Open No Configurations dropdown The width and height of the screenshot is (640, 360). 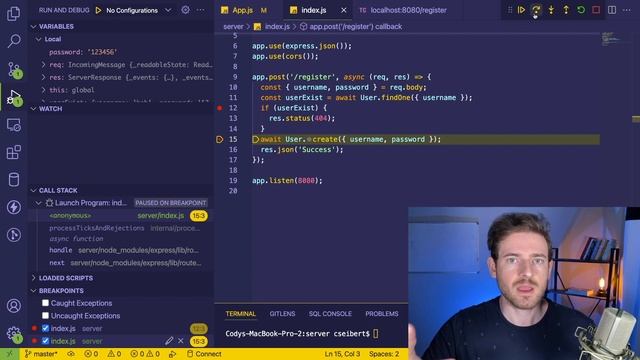pyautogui.click(x=139, y=10)
